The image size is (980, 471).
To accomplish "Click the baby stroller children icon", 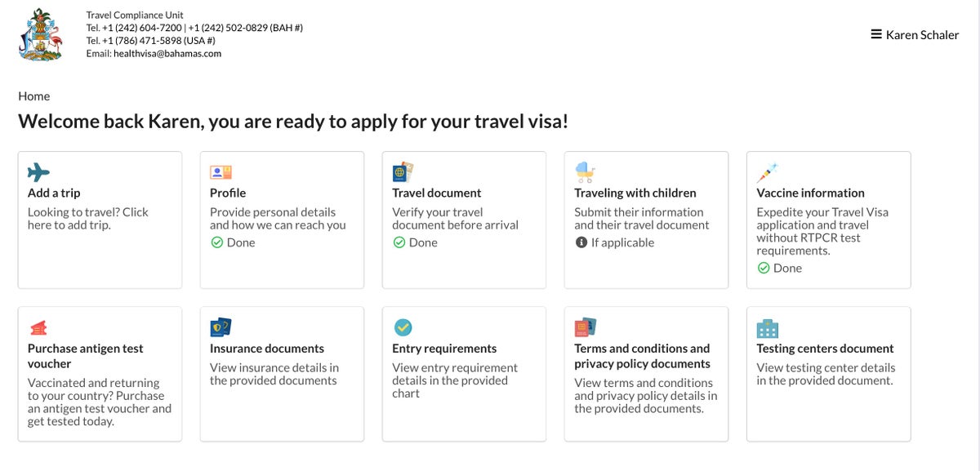I will pos(585,171).
